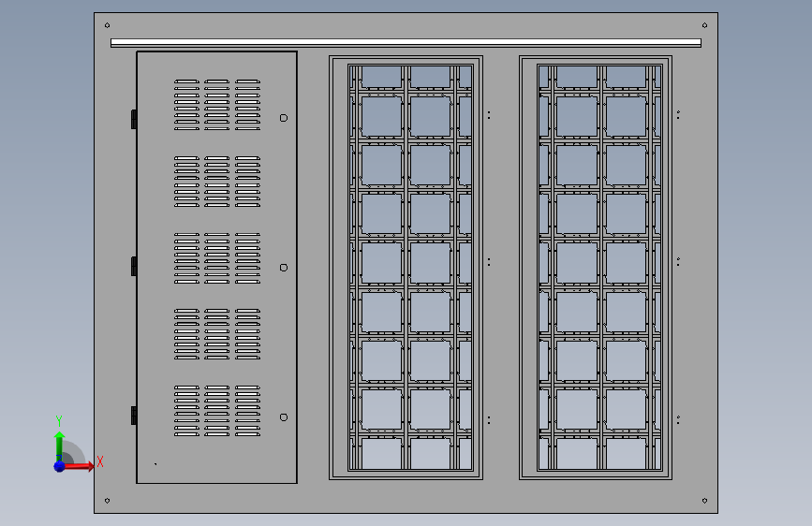Select the blue Z axis ball at triad origin
The image size is (812, 526).
[x=60, y=466]
